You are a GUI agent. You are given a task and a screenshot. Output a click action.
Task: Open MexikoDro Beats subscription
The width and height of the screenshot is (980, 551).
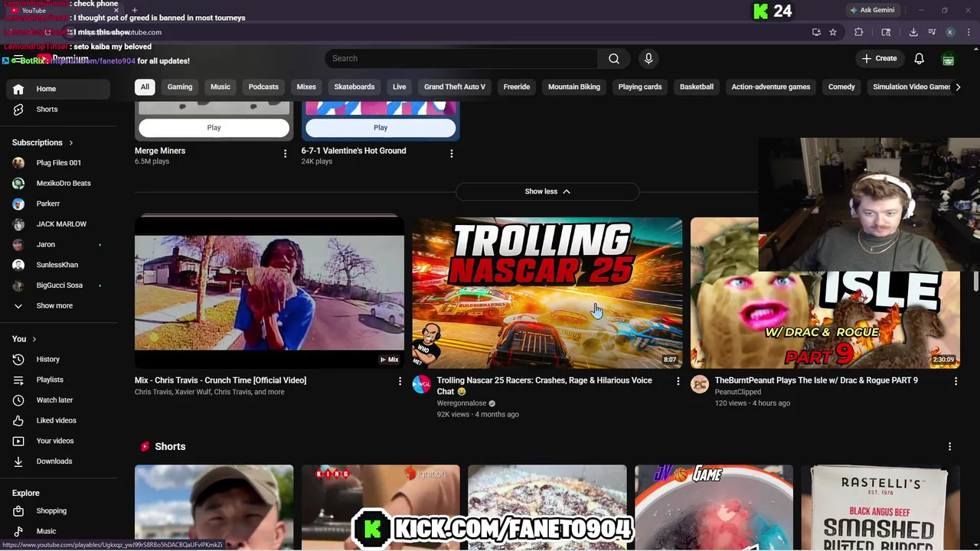58,184
